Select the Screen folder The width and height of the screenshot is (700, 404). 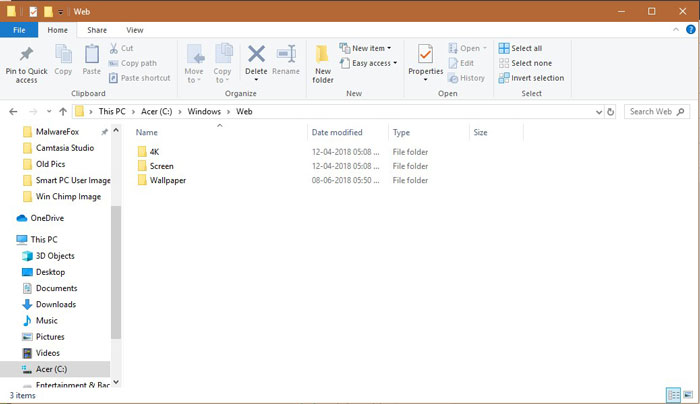[x=155, y=166]
